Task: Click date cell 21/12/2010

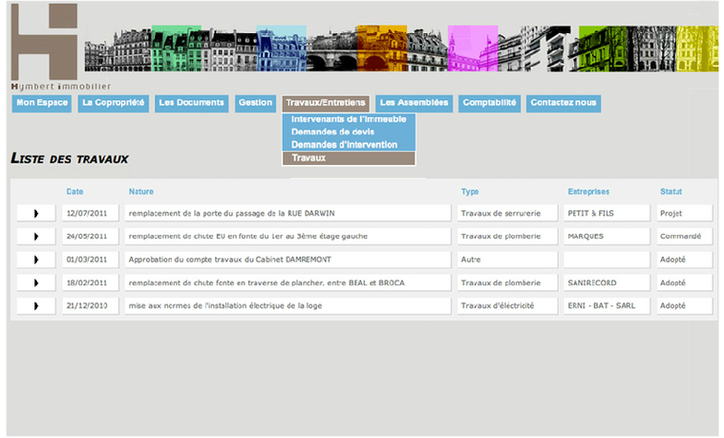Action: coord(90,306)
